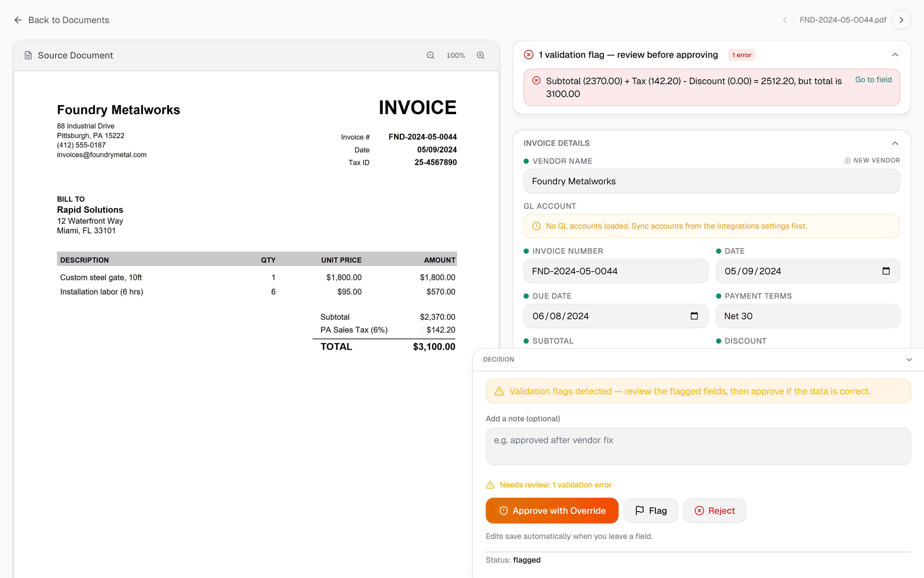Click the back arrow icon

18,20
